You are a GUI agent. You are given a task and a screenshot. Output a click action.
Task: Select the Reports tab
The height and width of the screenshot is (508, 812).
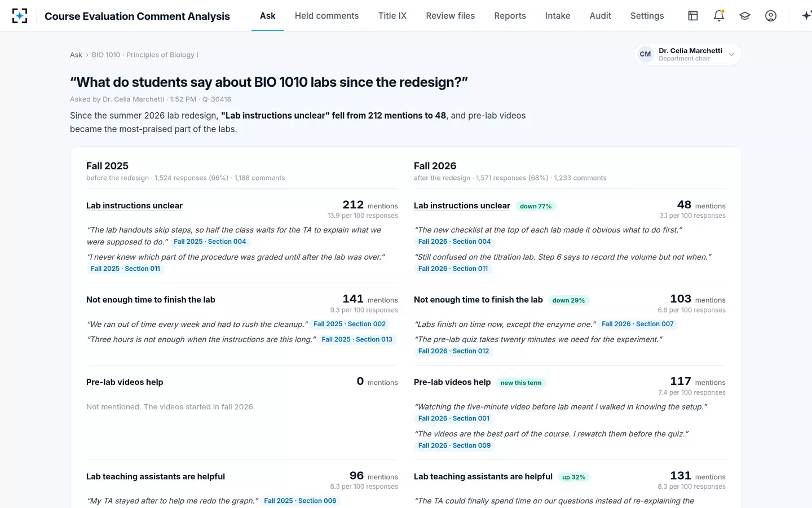pyautogui.click(x=510, y=16)
